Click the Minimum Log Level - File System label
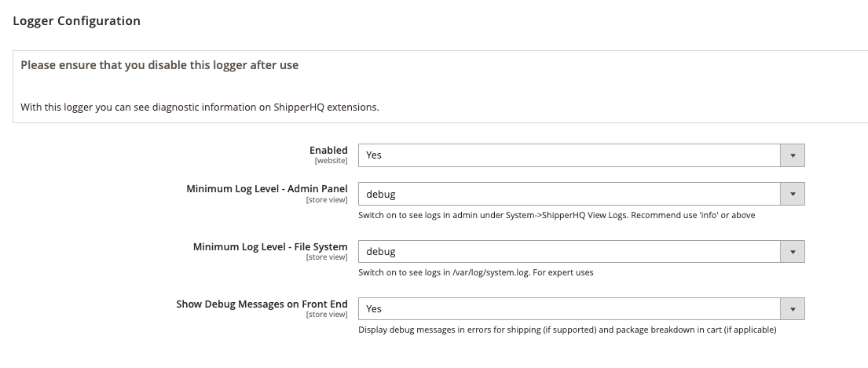Screen dimensions: 868x368 (x=270, y=246)
